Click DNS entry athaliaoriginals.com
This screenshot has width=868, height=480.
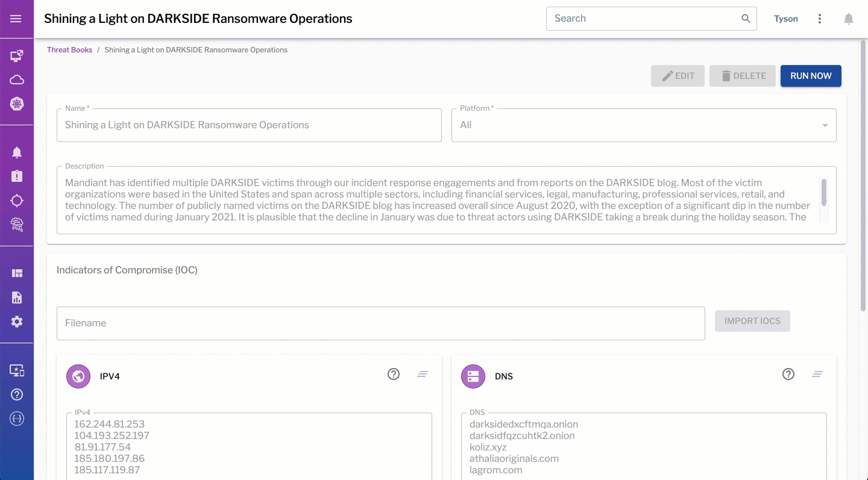coord(514,458)
